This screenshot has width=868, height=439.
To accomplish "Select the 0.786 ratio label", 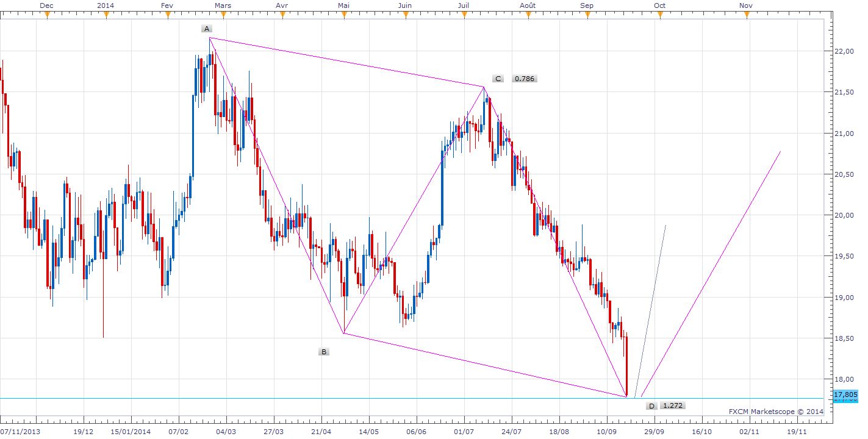I will pyautogui.click(x=525, y=79).
